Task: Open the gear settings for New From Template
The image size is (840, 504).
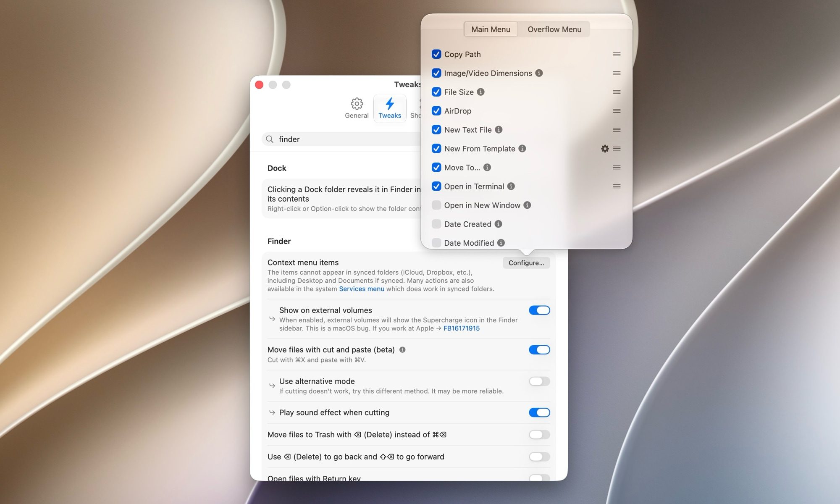Action: tap(605, 149)
